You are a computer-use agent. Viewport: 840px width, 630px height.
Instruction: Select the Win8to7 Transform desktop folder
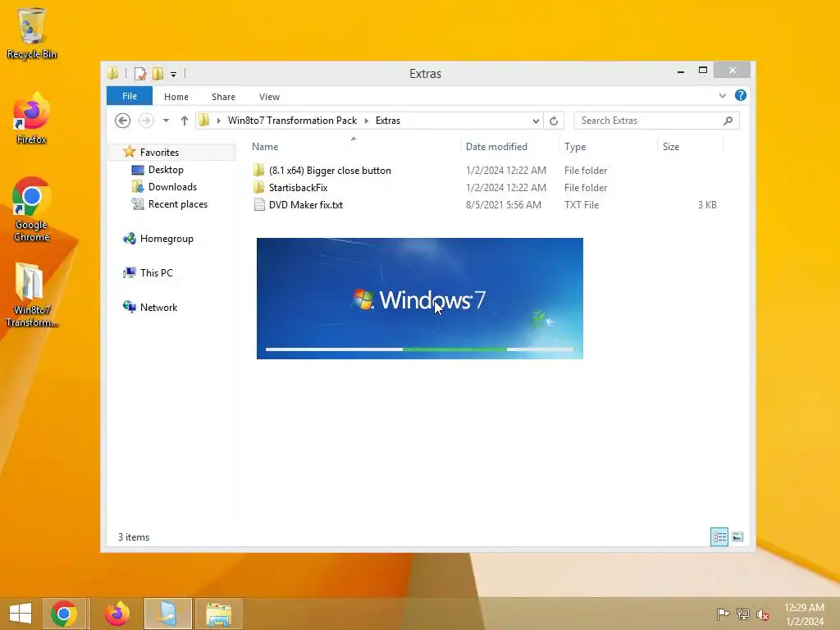click(32, 294)
